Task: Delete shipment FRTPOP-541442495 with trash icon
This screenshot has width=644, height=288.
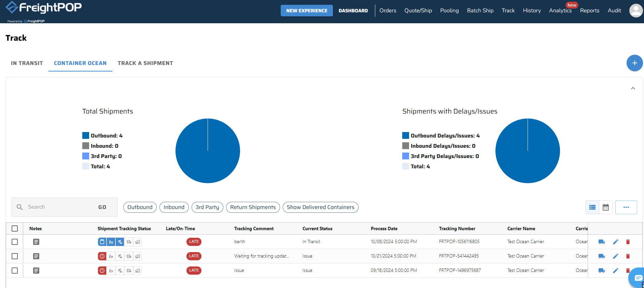Action: 628,256
